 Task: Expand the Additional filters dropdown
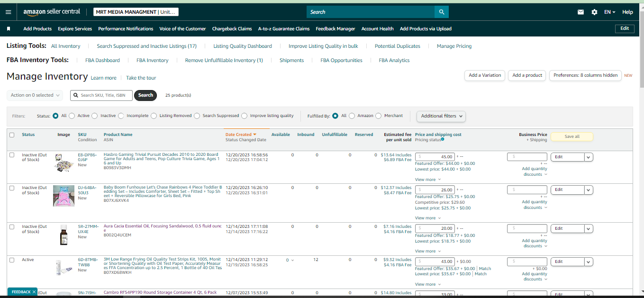coord(441,116)
